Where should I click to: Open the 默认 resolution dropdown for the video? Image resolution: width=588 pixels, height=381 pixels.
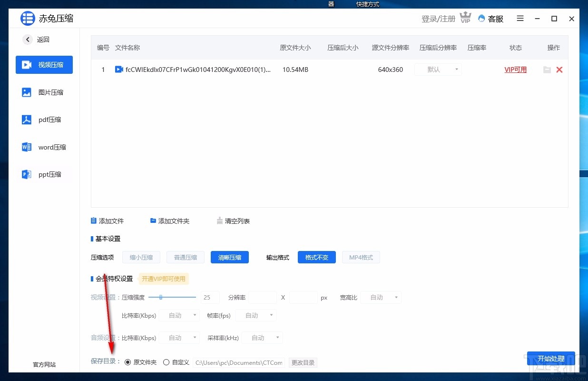438,69
